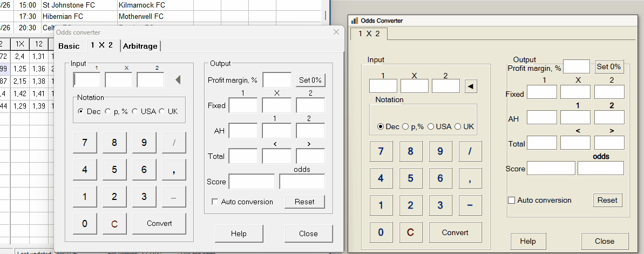The width and height of the screenshot is (644, 254).
Task: Click the minus key in the right Odds Converter keypad
Action: coord(470,205)
